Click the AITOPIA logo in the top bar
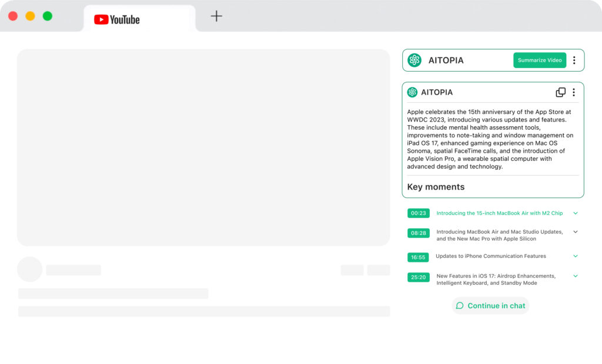Image resolution: width=602 pixels, height=364 pixels. tap(414, 60)
